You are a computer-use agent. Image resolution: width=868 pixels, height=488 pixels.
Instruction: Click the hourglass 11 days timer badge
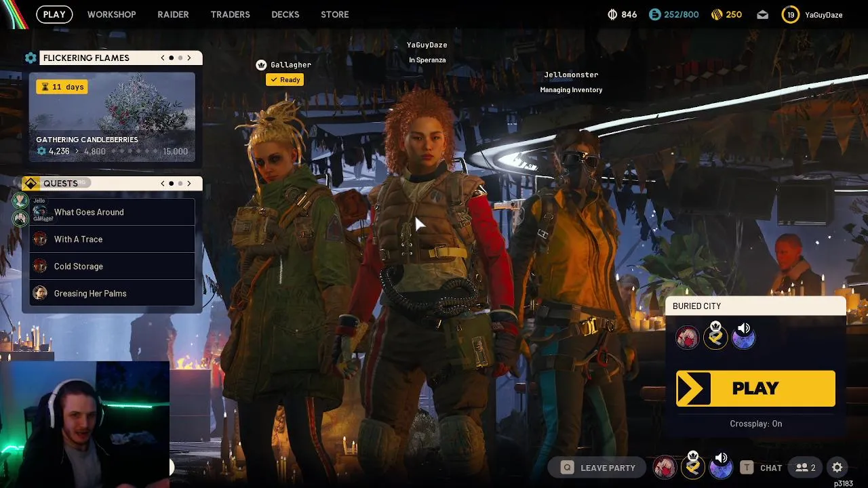62,87
